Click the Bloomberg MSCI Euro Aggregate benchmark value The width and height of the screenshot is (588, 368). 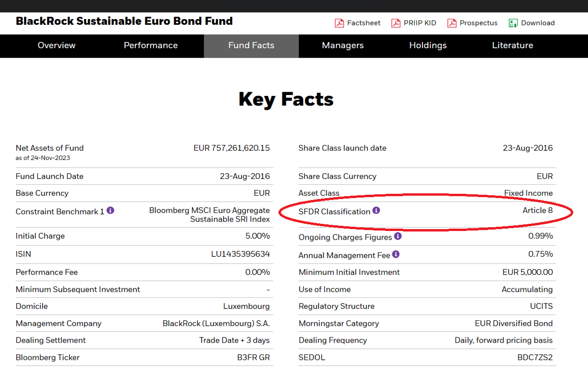(x=209, y=215)
